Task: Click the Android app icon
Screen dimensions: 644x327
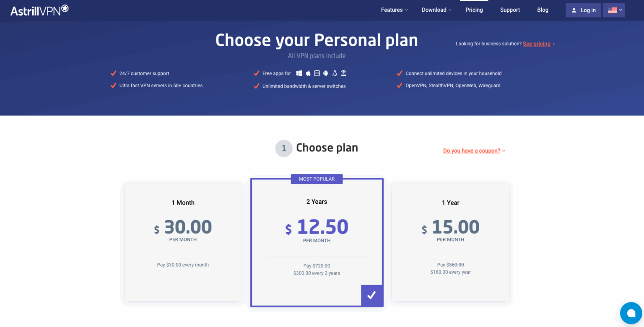Action: coord(326,73)
